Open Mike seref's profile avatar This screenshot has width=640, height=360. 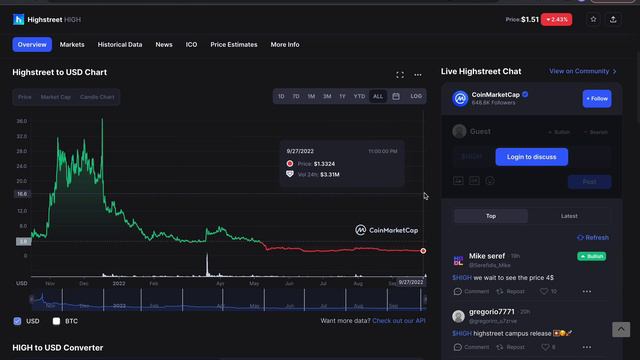click(458, 261)
